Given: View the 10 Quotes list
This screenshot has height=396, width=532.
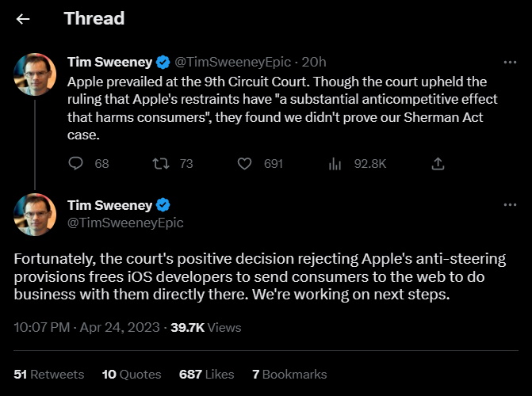Looking at the screenshot, I should tap(131, 374).
